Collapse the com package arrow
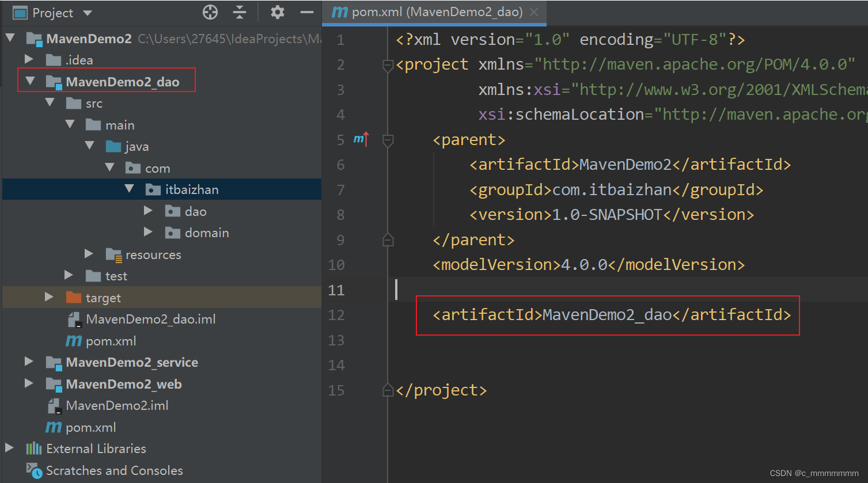Screen dimensions: 868x483 pos(109,167)
